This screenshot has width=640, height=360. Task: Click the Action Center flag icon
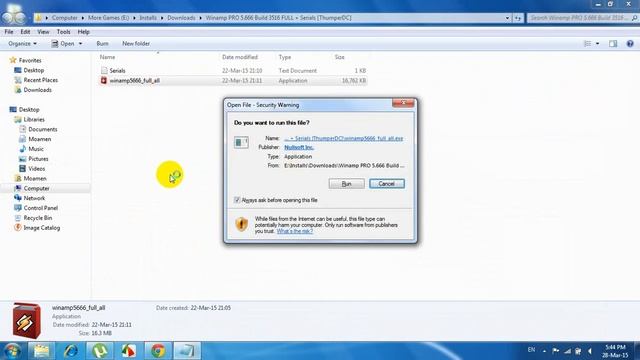(x=556, y=351)
